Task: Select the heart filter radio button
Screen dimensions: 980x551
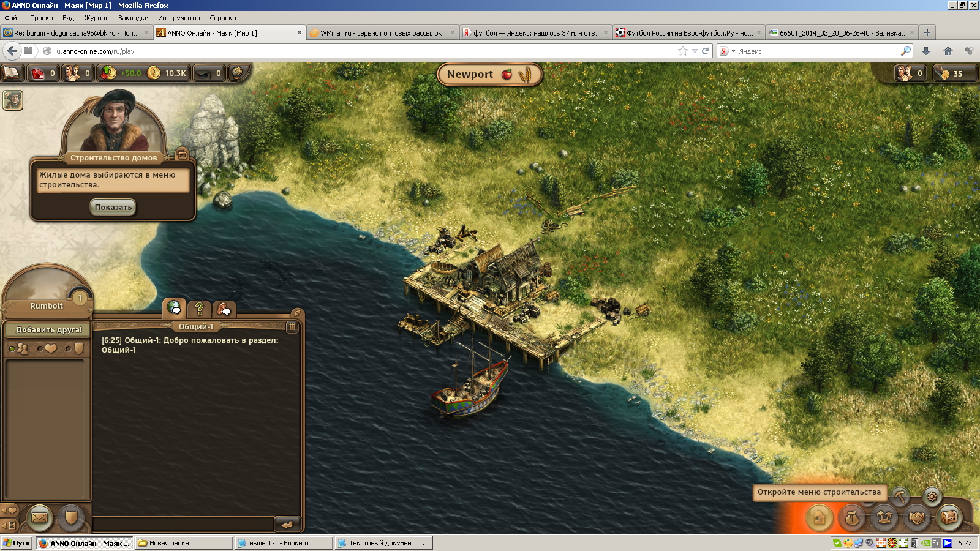Action: click(x=40, y=349)
